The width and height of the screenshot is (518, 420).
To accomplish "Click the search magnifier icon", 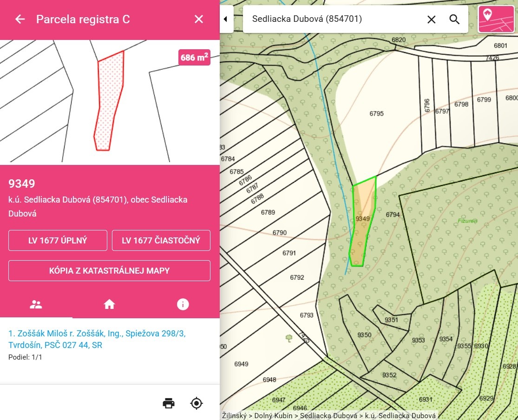I will pyautogui.click(x=454, y=19).
